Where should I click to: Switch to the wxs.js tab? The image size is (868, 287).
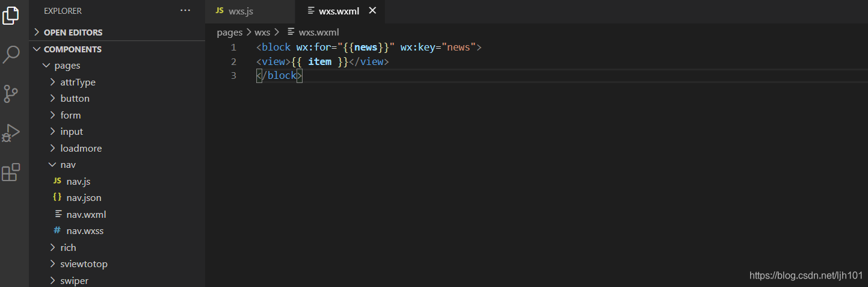(250, 11)
